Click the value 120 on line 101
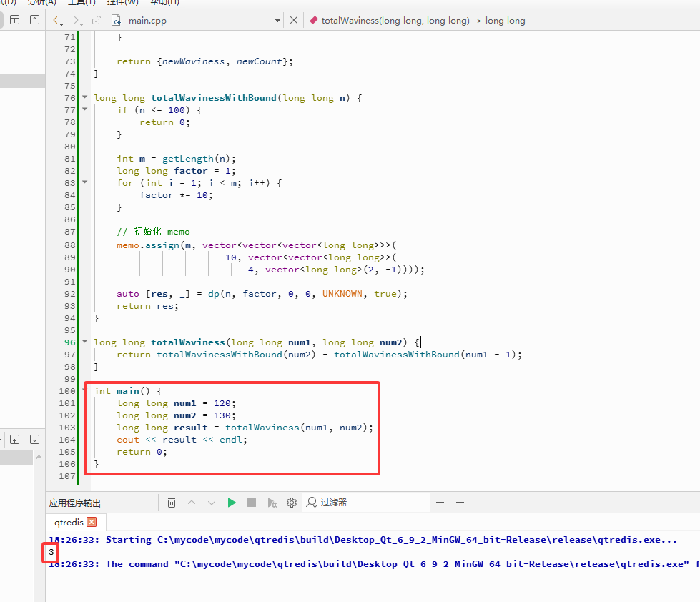This screenshot has width=700, height=602. [222, 403]
